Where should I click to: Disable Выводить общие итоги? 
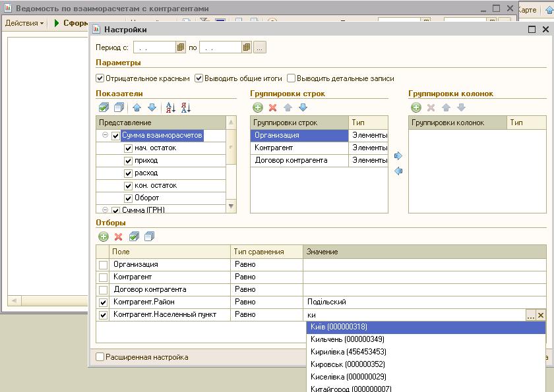tap(199, 78)
